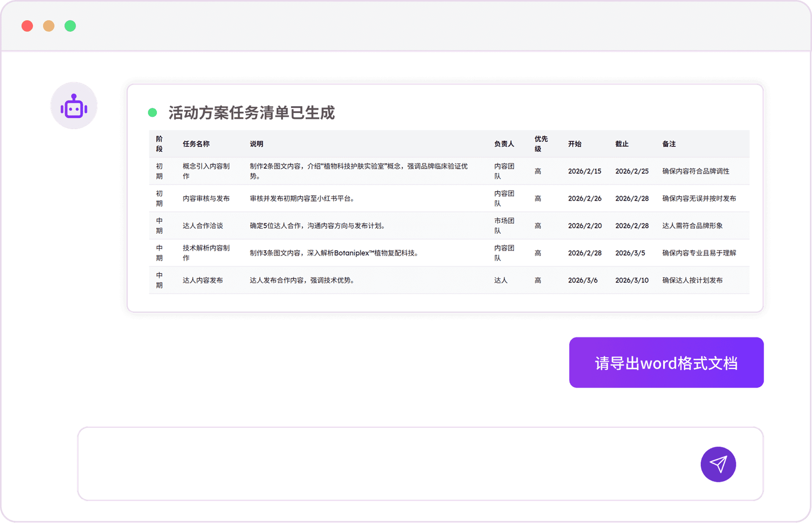This screenshot has width=812, height=523.
Task: Click the 2026/3/10 deadline cell
Action: 632,280
